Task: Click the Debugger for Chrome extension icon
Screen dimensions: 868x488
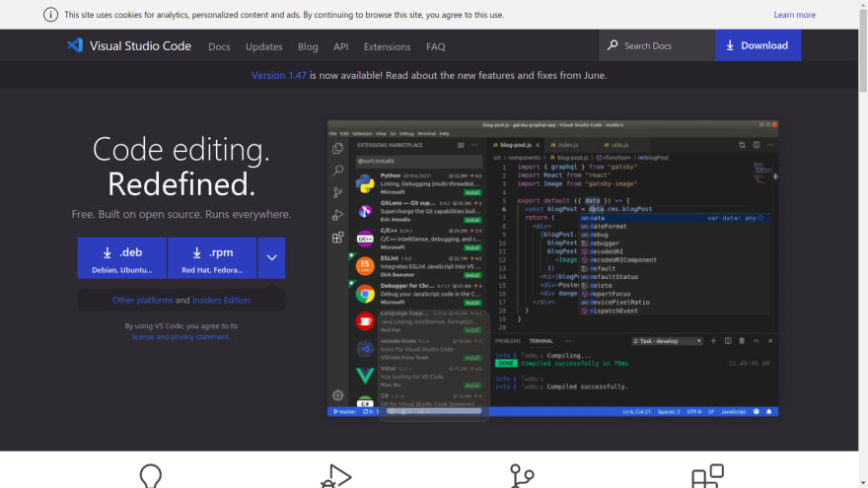Action: [365, 294]
